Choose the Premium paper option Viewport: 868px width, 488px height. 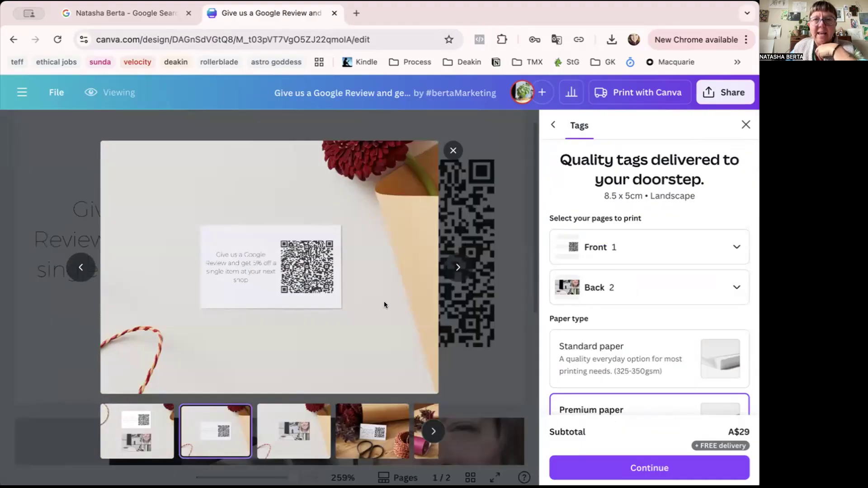[x=649, y=405]
